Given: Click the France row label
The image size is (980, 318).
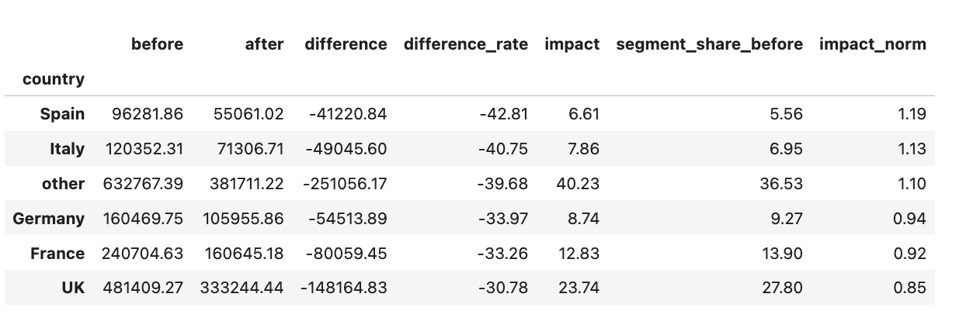Looking at the screenshot, I should pyautogui.click(x=57, y=254).
